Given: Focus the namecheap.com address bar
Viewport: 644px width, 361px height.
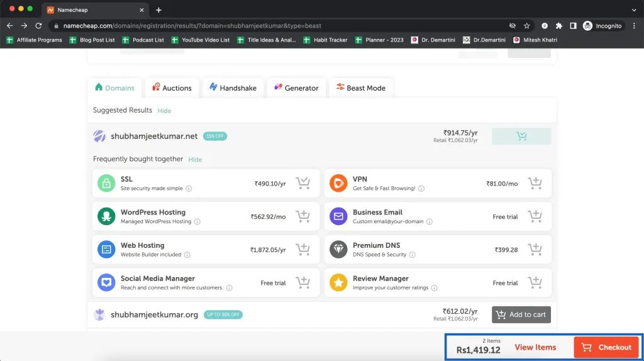Looking at the screenshot, I should 279,26.
